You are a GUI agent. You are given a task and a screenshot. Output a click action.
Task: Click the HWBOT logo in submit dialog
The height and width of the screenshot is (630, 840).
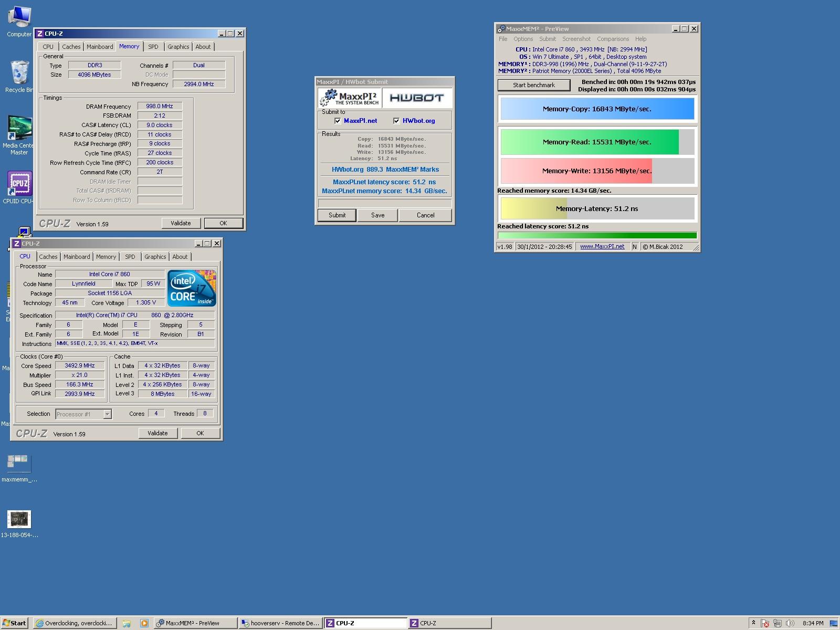point(417,98)
